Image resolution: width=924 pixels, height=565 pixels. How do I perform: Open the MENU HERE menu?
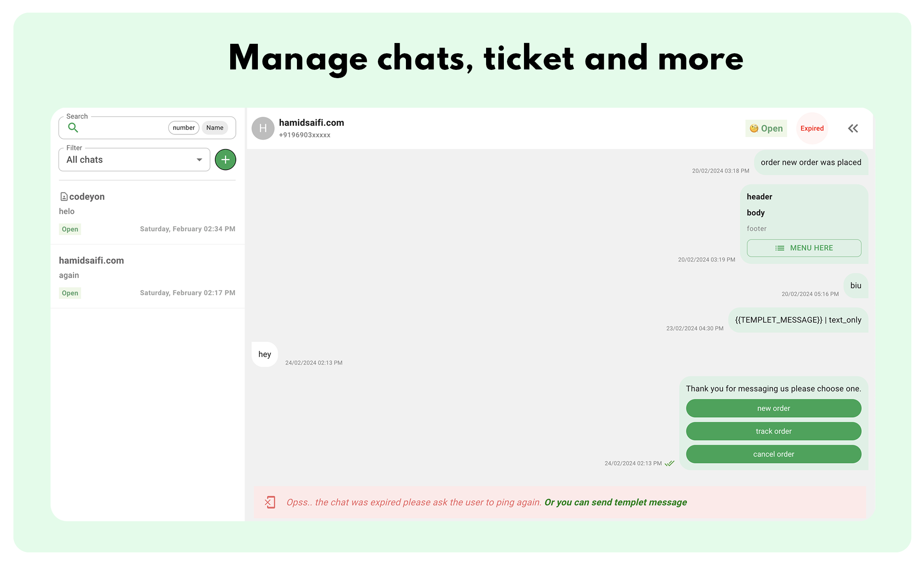804,248
